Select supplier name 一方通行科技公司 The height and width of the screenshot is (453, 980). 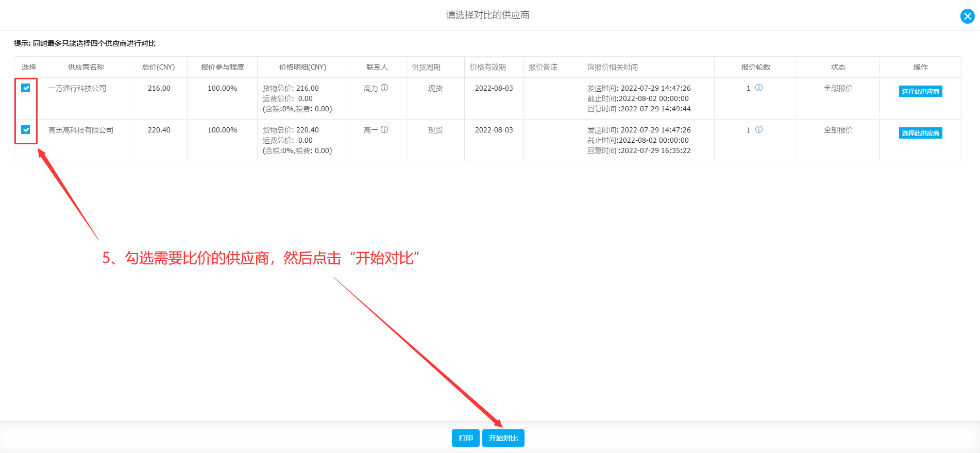(77, 88)
